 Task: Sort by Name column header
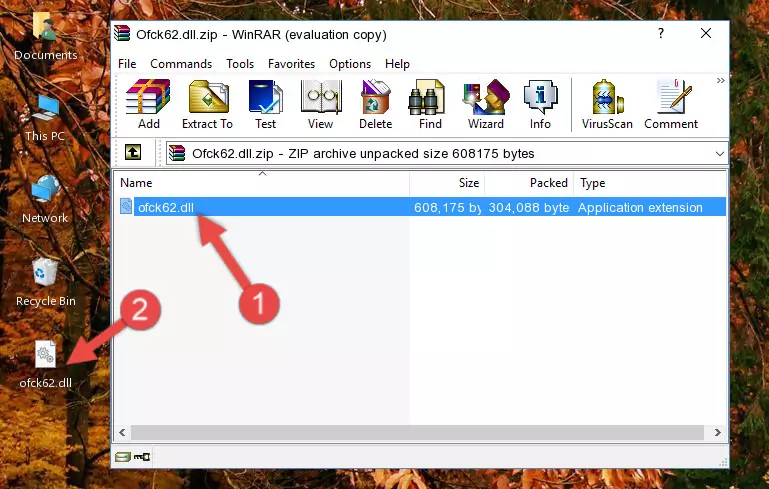pos(262,183)
